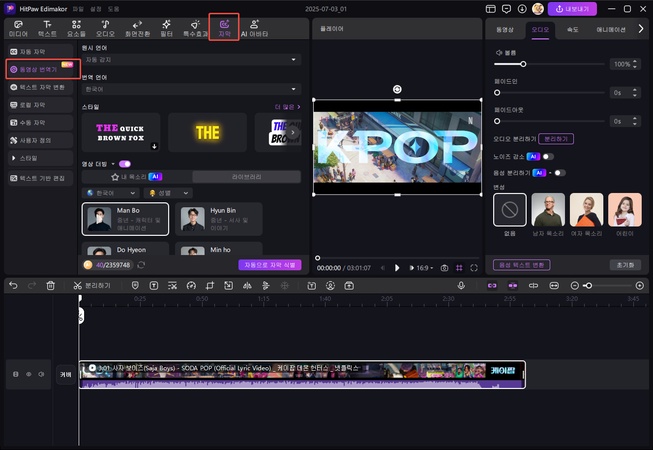Select the male voice (남자 목소리) changer thumbnail
This screenshot has width=653, height=450.
coord(548,210)
